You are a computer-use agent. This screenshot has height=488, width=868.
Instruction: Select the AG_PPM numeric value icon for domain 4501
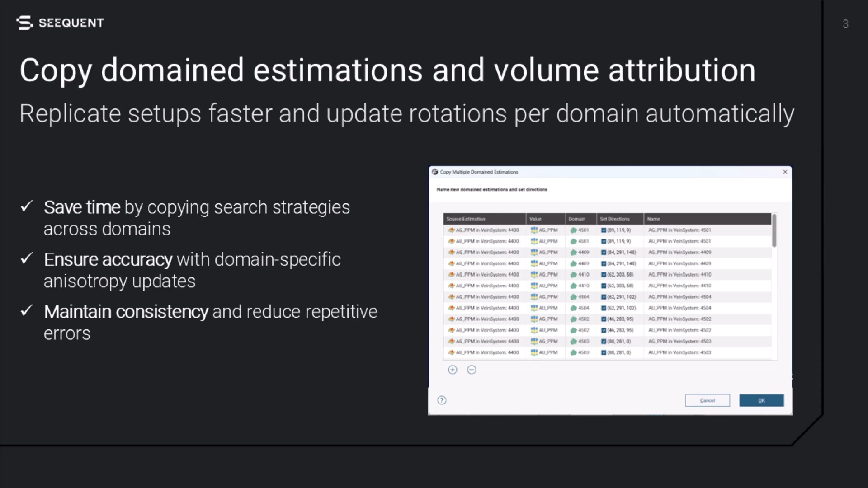(x=534, y=230)
